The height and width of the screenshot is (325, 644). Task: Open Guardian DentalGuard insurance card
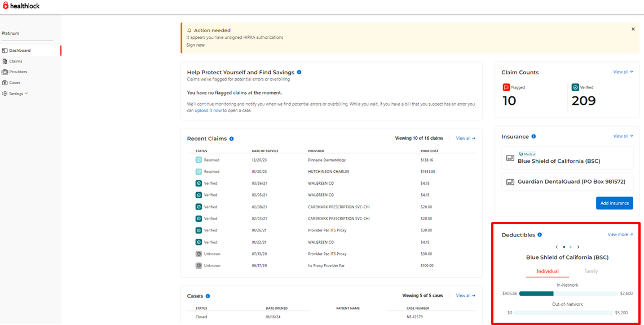pos(567,182)
